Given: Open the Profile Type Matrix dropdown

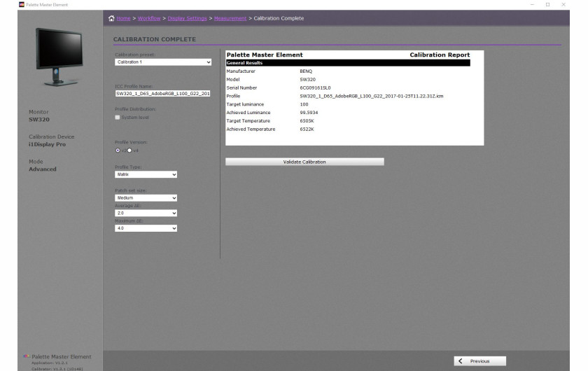Looking at the screenshot, I should tap(146, 174).
